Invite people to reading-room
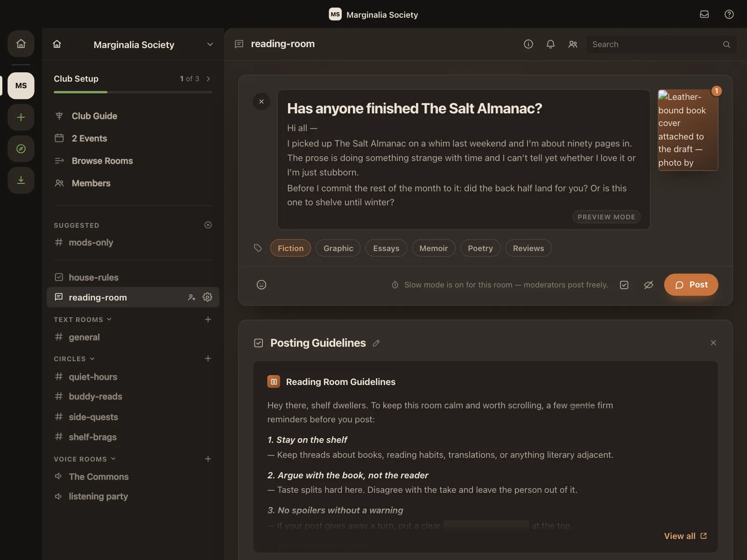Image resolution: width=747 pixels, height=560 pixels. [191, 297]
